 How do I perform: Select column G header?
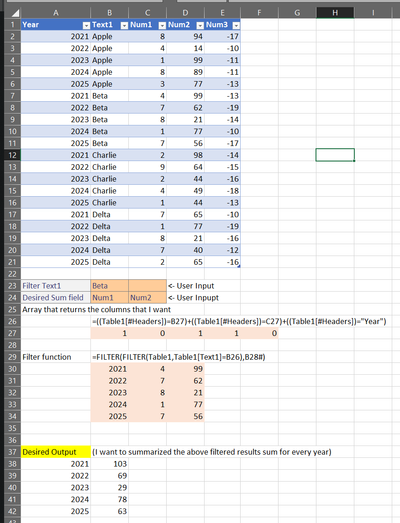pyautogui.click(x=297, y=13)
